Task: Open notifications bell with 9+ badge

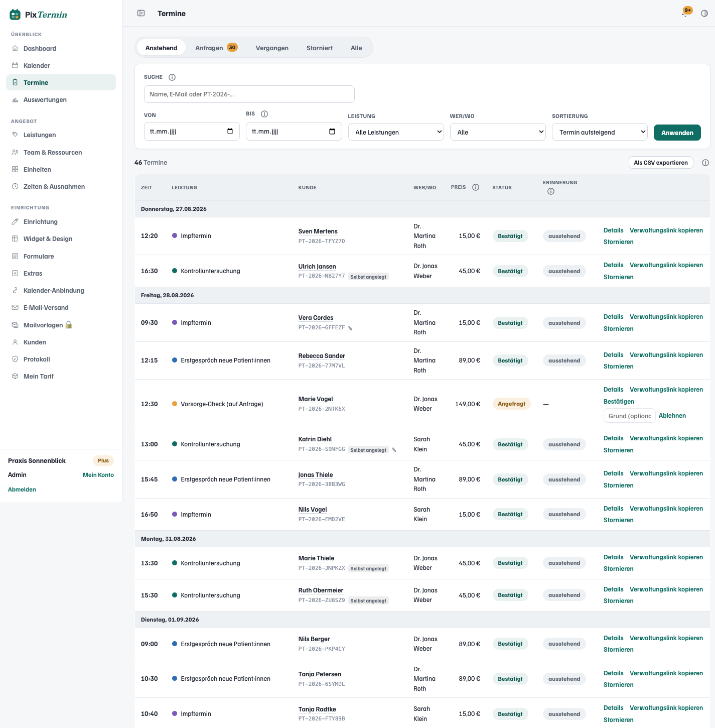Action: tap(685, 13)
